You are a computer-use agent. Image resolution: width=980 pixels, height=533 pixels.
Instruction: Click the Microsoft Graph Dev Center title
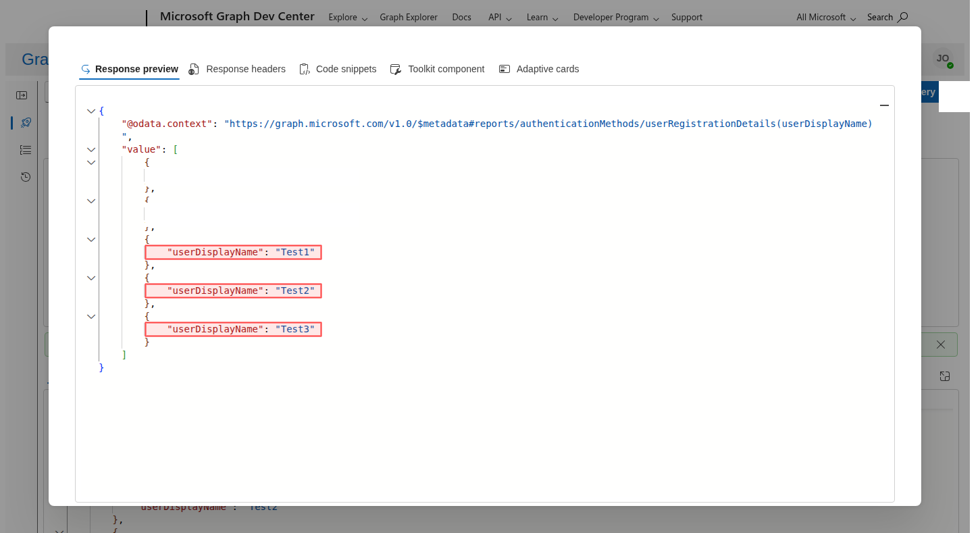[236, 16]
